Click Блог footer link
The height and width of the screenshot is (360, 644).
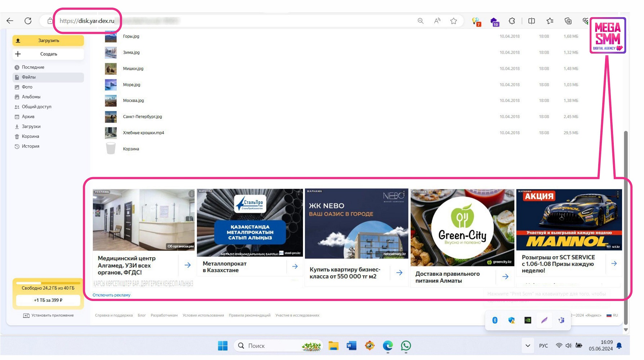142,316
